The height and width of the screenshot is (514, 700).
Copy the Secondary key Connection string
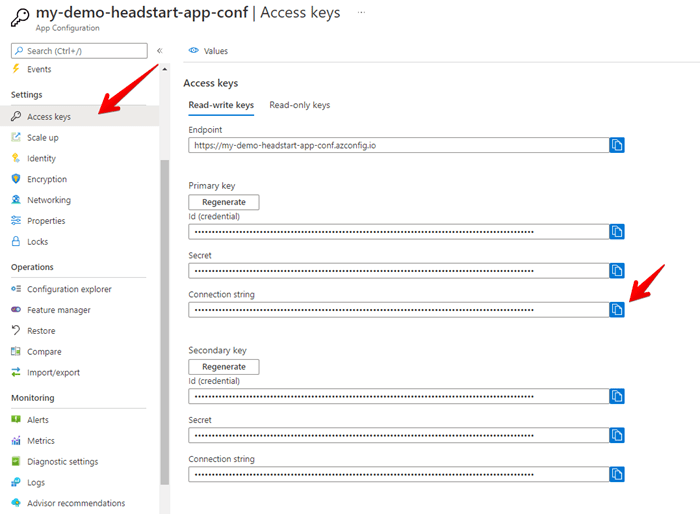tap(617, 474)
